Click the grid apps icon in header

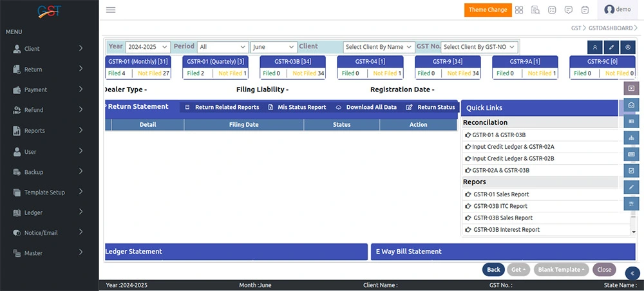click(518, 10)
